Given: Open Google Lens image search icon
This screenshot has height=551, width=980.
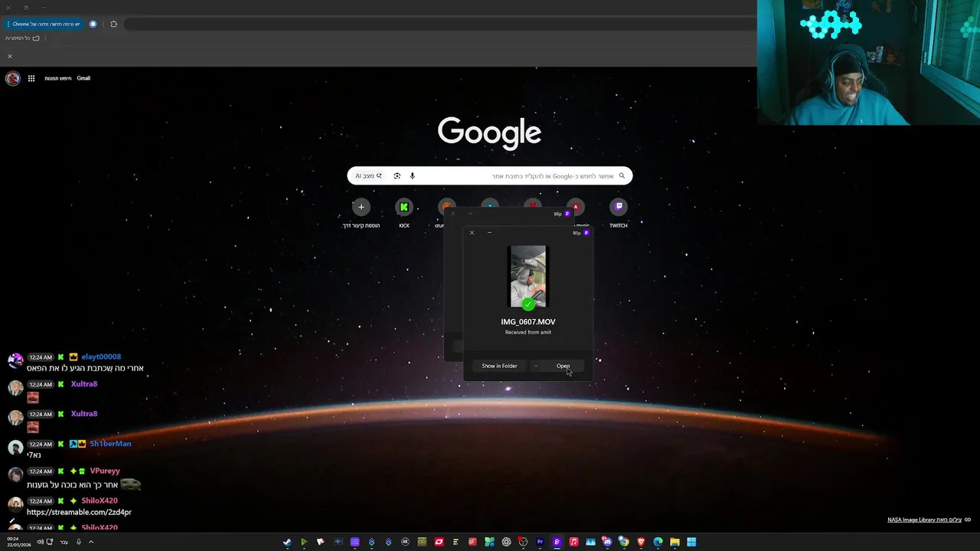Looking at the screenshot, I should click(x=397, y=176).
